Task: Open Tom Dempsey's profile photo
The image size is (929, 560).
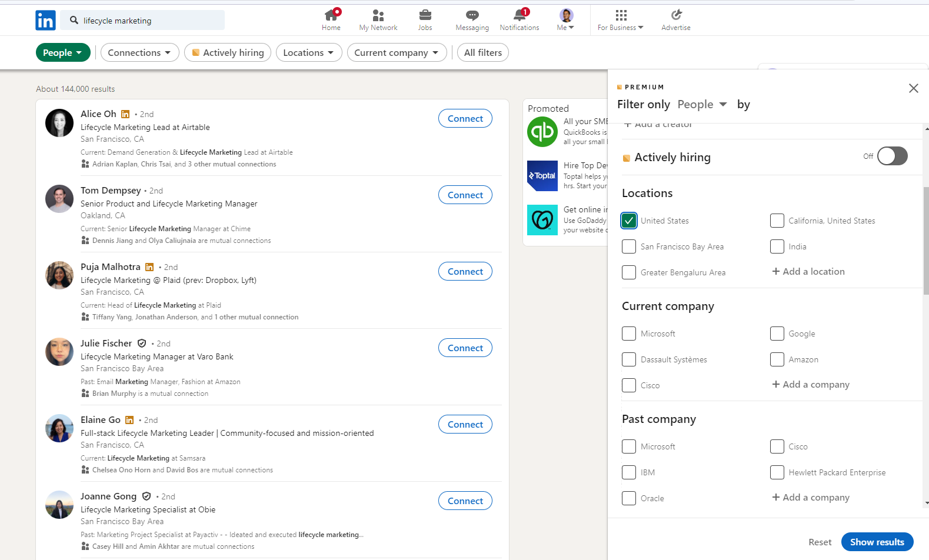Action: 59,199
